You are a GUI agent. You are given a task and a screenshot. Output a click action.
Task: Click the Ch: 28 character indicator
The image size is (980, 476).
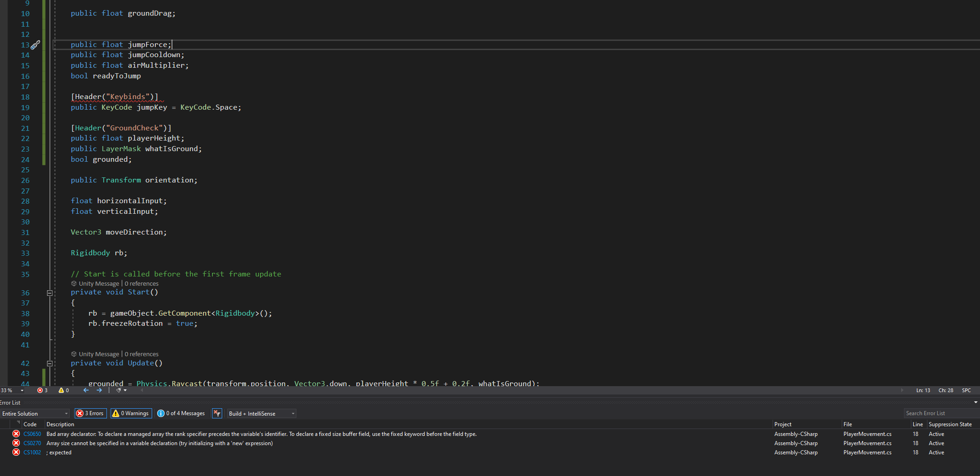(x=946, y=390)
